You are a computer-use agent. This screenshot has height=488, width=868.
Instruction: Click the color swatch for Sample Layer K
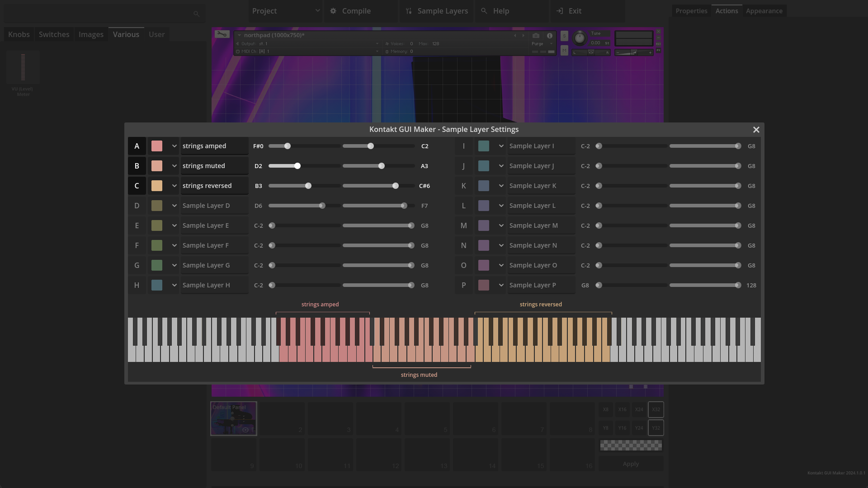click(x=484, y=186)
